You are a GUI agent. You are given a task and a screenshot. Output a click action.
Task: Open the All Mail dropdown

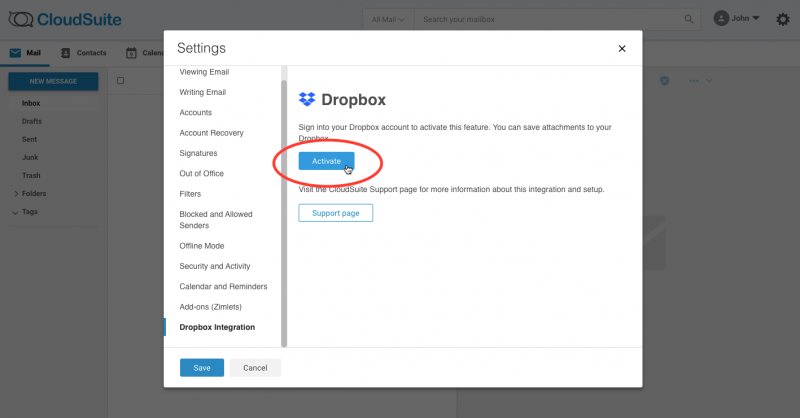click(x=388, y=19)
